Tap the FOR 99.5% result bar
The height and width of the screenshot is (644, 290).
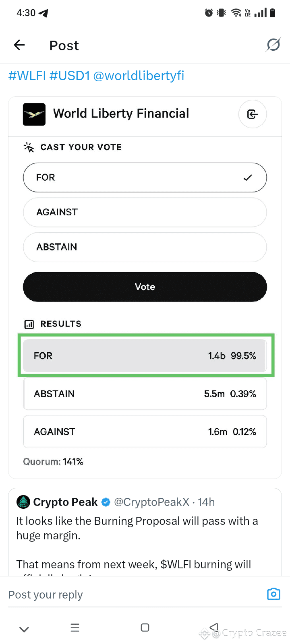(x=145, y=356)
